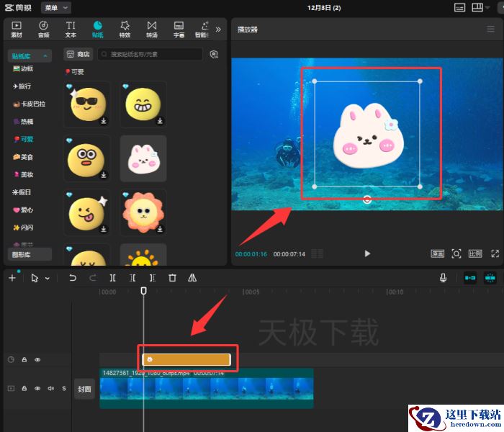This screenshot has height=432, width=504.
Task: Mute the main video track audio
Action: point(51,388)
